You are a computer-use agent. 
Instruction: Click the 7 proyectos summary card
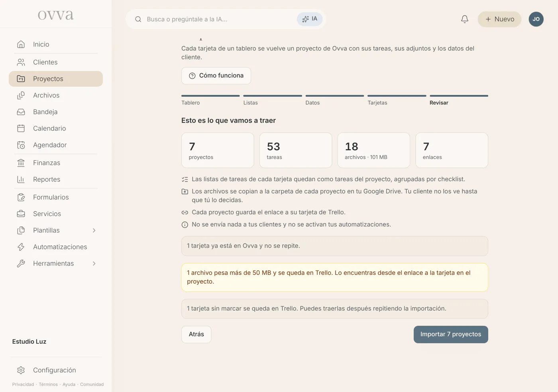tap(218, 150)
